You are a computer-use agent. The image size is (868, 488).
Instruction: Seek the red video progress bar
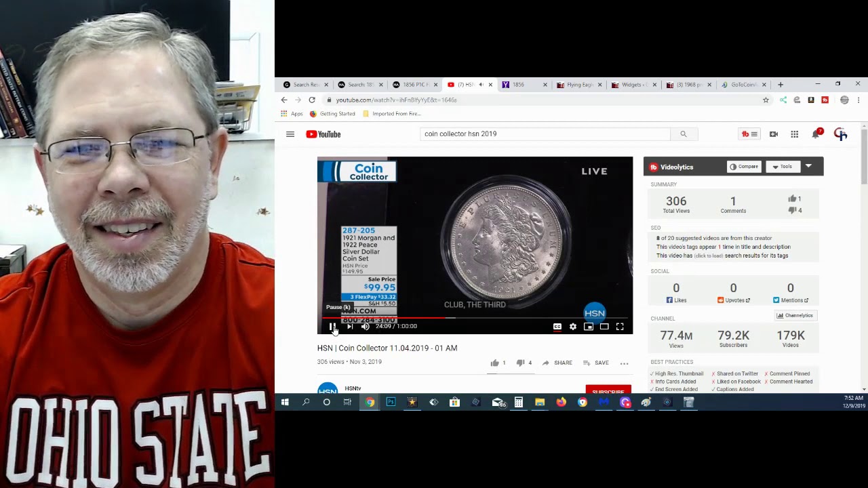[475, 317]
